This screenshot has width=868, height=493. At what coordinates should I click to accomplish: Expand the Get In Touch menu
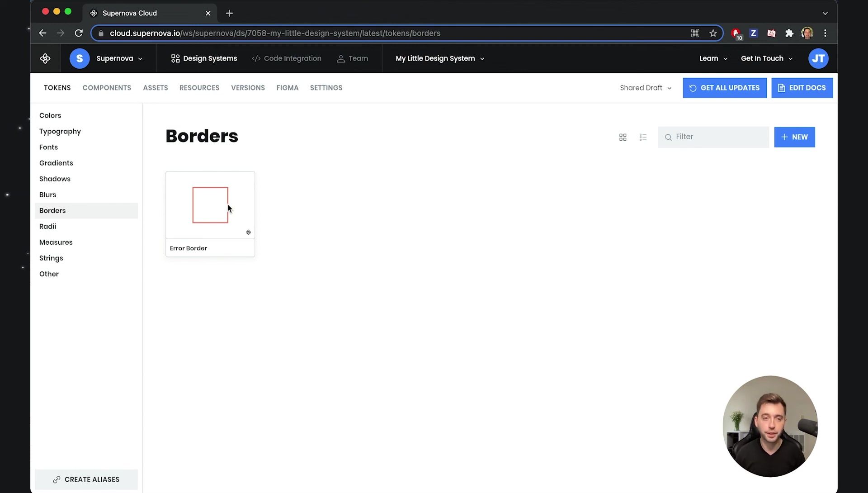click(767, 58)
